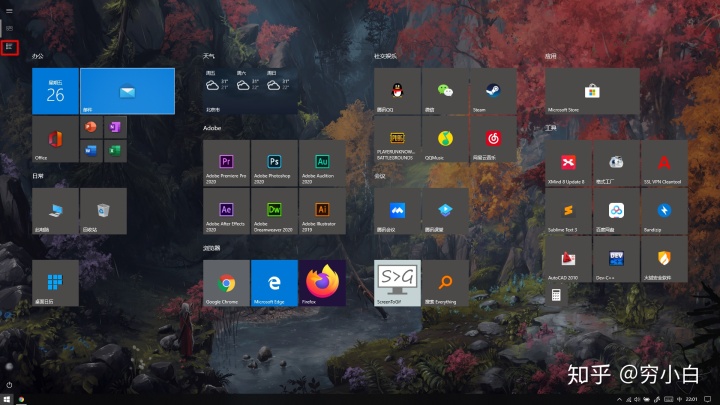Image resolution: width=720 pixels, height=405 pixels.
Task: Launch the Sublime Text 3 tile
Action: [568, 211]
